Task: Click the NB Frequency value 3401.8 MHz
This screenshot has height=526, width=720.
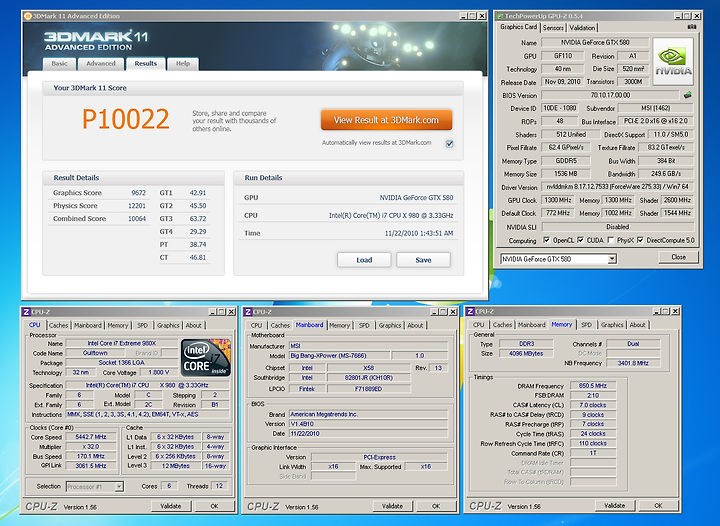Action: click(633, 363)
